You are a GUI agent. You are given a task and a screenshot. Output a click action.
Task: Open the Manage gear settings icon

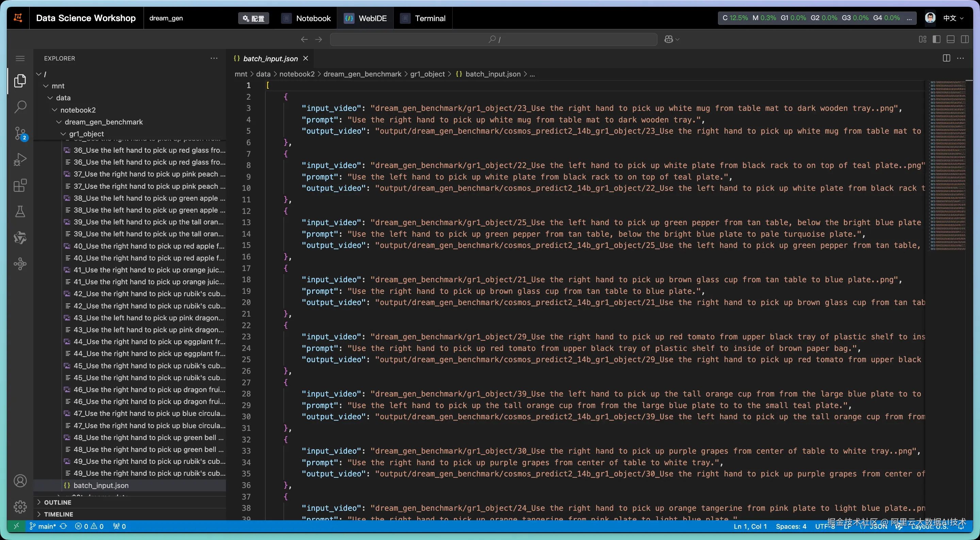click(20, 507)
